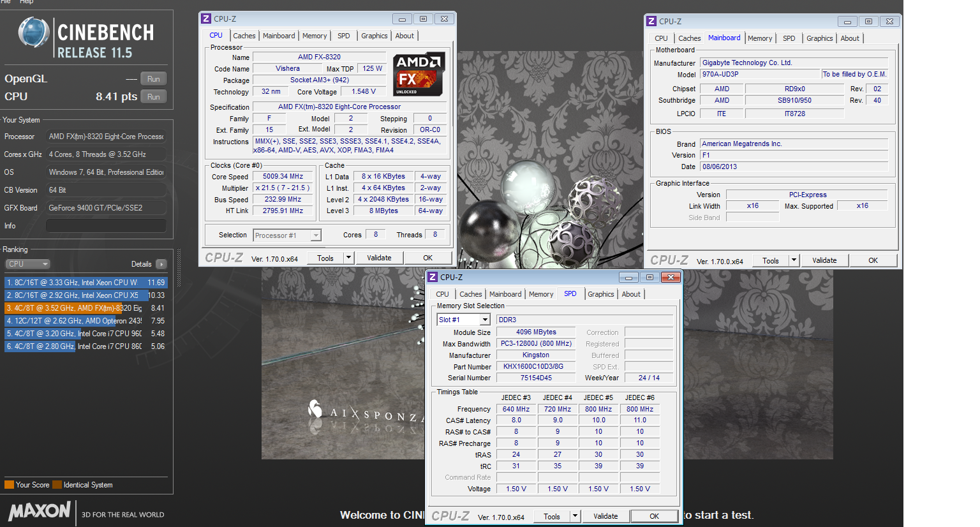Screen dimensions: 980x527
Task: Expand Tools dropdown arrow in right CPU-Z window
Action: point(794,261)
